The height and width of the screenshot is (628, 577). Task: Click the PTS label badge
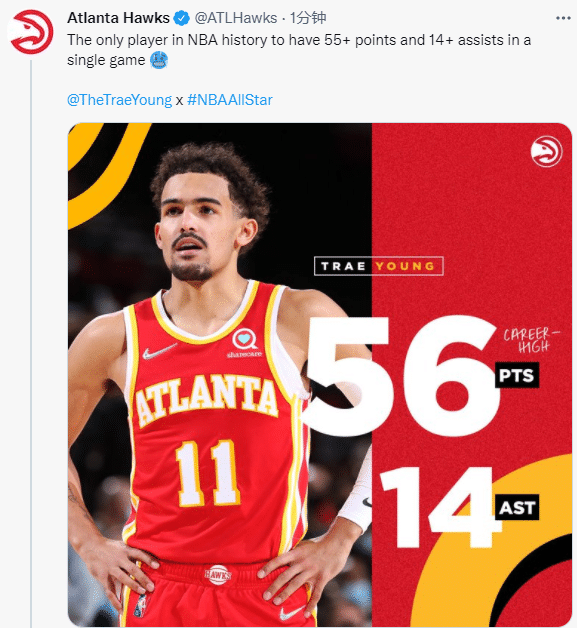point(517,375)
